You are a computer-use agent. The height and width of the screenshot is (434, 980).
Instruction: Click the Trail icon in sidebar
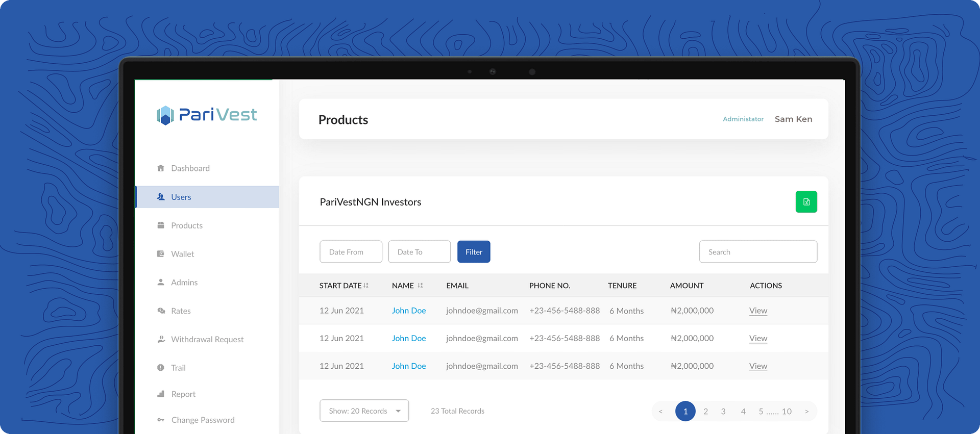click(161, 368)
